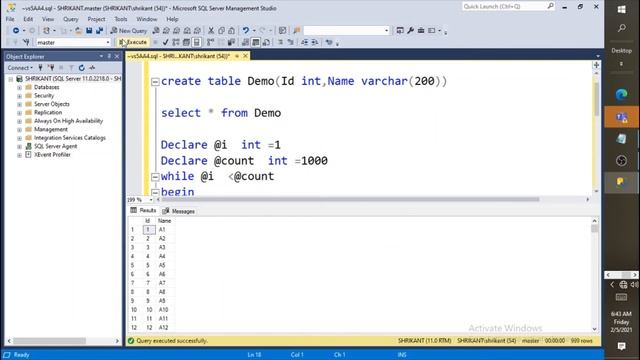Click the Paste icon in toolbar
The height and width of the screenshot is (360, 640).
click(x=231, y=31)
